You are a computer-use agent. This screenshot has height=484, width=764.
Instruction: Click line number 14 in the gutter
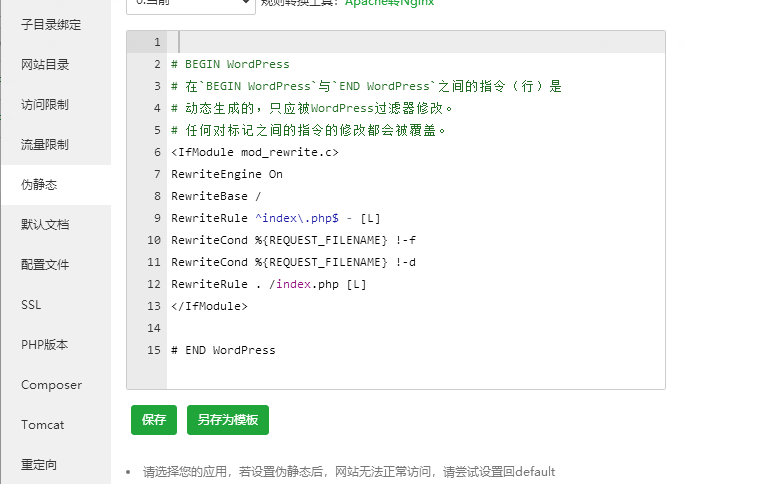[x=153, y=328]
